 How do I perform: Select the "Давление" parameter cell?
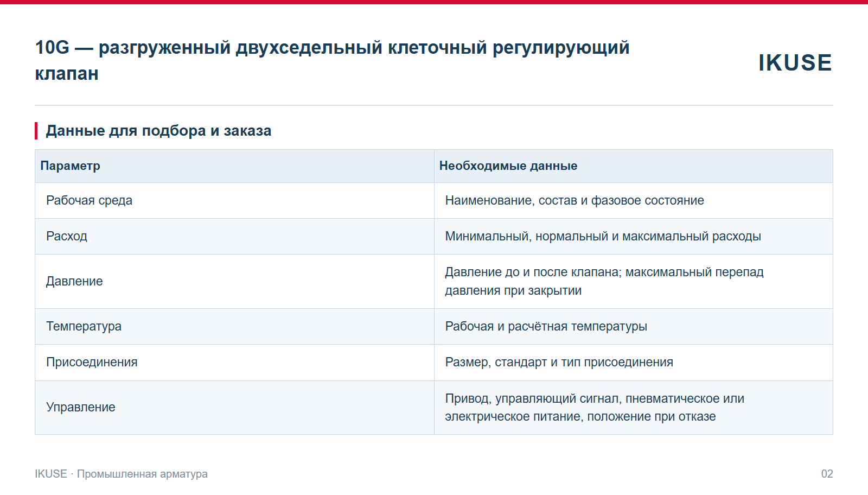234,282
